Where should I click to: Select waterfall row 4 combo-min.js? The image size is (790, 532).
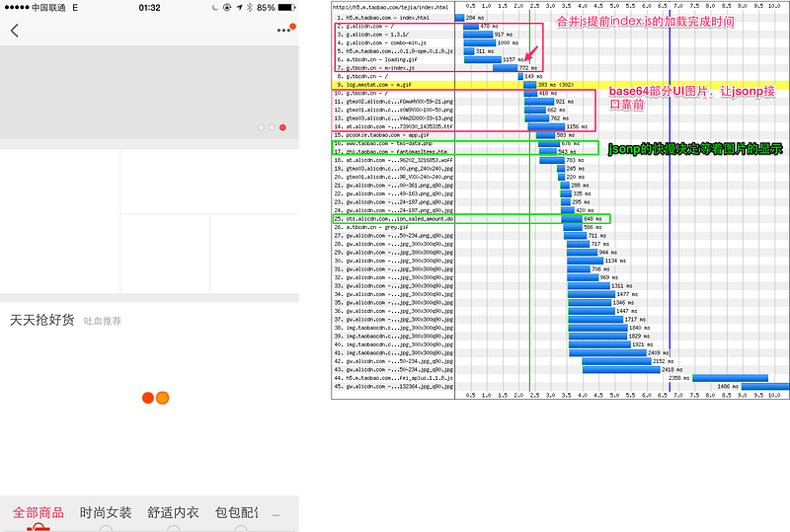click(x=394, y=42)
